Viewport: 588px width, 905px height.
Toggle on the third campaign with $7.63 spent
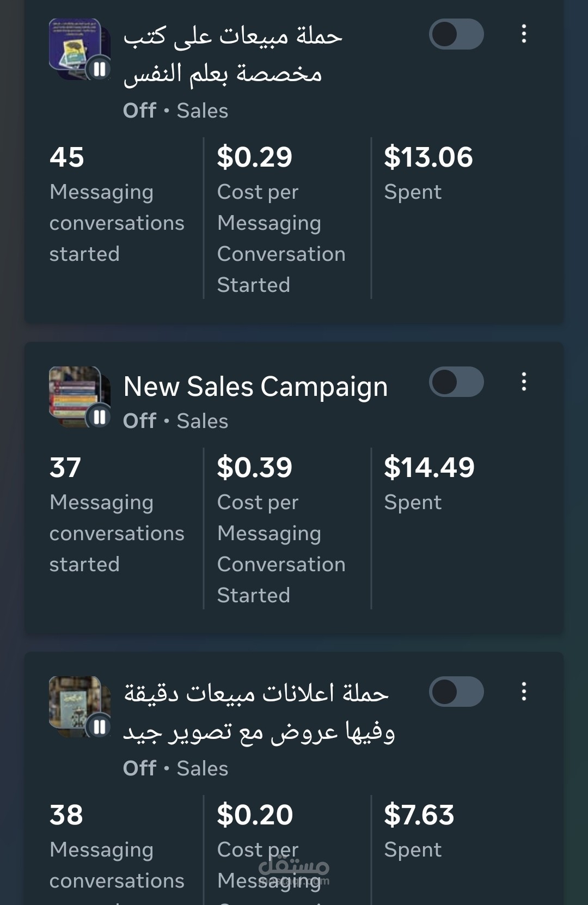tap(456, 692)
